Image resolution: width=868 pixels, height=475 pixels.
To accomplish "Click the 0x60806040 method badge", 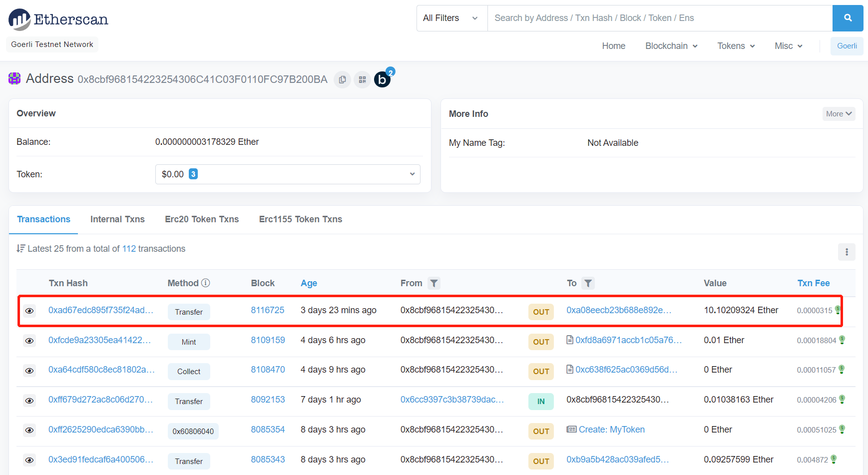I will coord(193,431).
